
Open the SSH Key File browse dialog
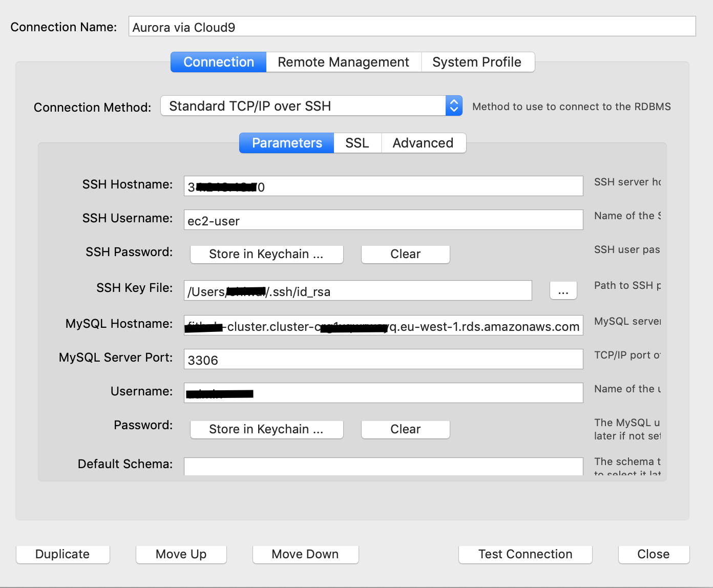563,290
